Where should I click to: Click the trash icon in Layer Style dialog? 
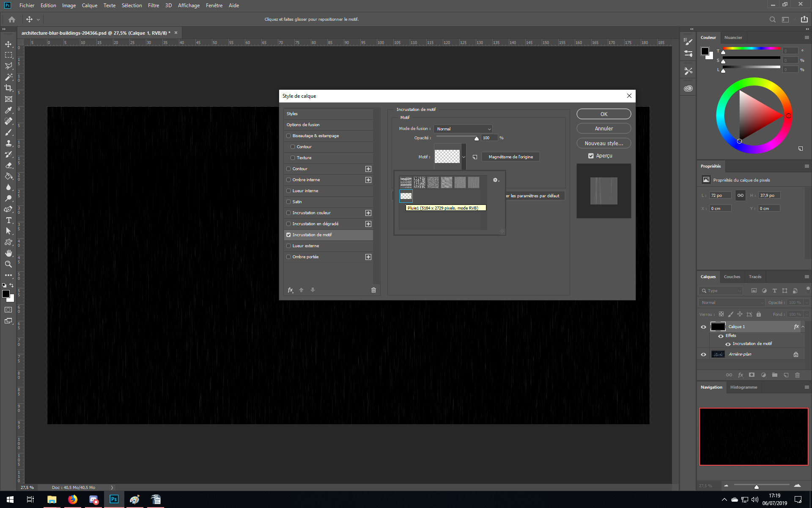pos(373,290)
